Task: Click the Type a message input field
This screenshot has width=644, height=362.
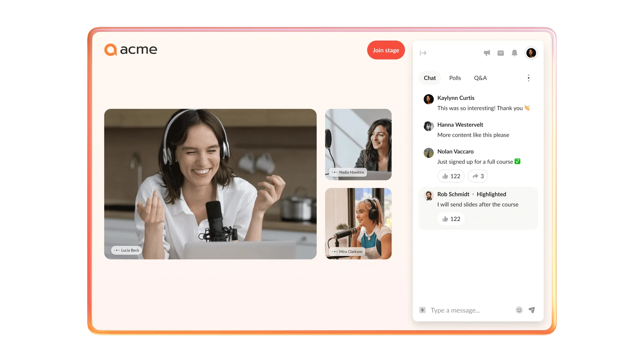Action: (470, 310)
